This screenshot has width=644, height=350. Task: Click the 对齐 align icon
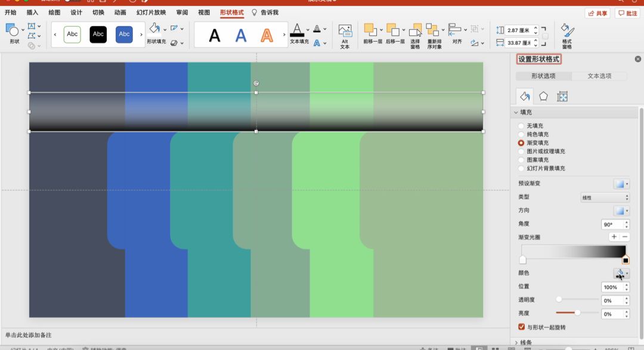[x=454, y=30]
